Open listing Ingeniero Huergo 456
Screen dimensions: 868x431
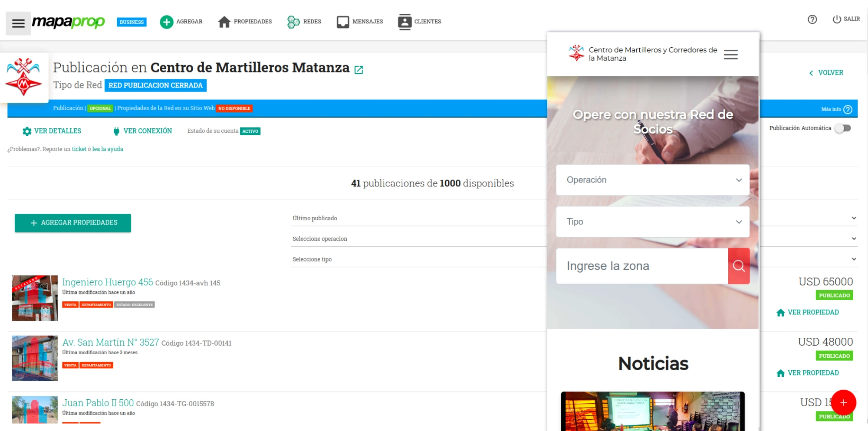(108, 282)
